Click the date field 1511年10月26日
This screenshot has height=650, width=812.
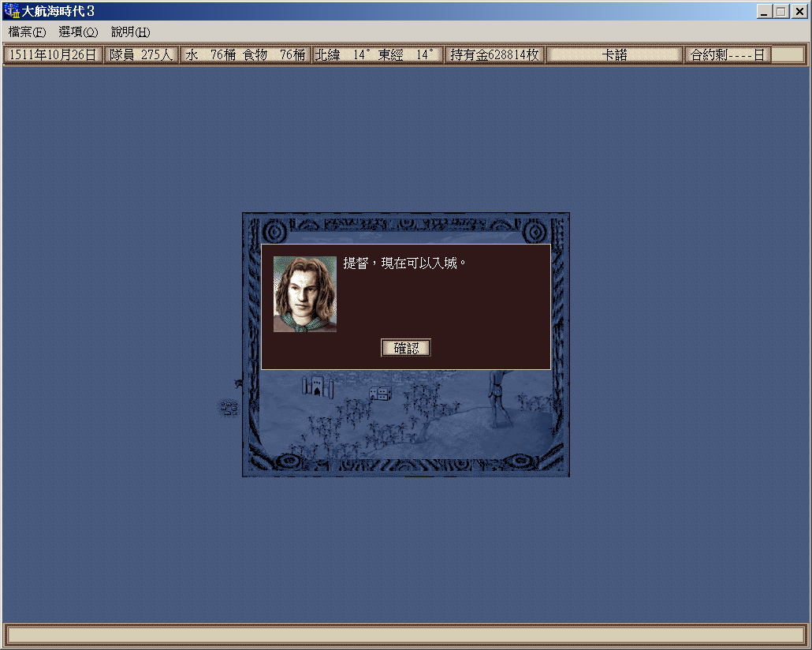(53, 54)
